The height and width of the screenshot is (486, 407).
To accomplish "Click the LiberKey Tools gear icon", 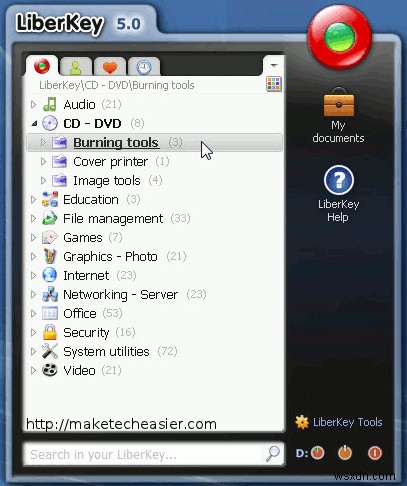I will pyautogui.click(x=302, y=422).
